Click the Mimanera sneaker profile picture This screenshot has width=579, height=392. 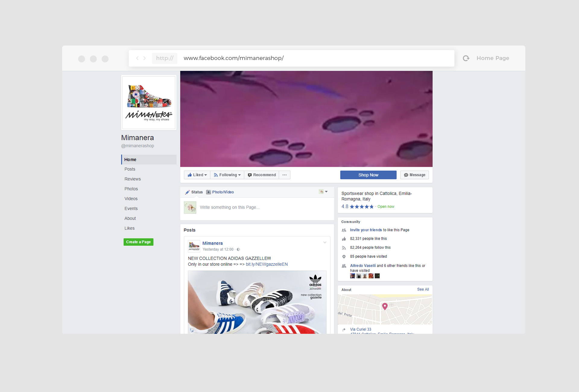click(149, 103)
